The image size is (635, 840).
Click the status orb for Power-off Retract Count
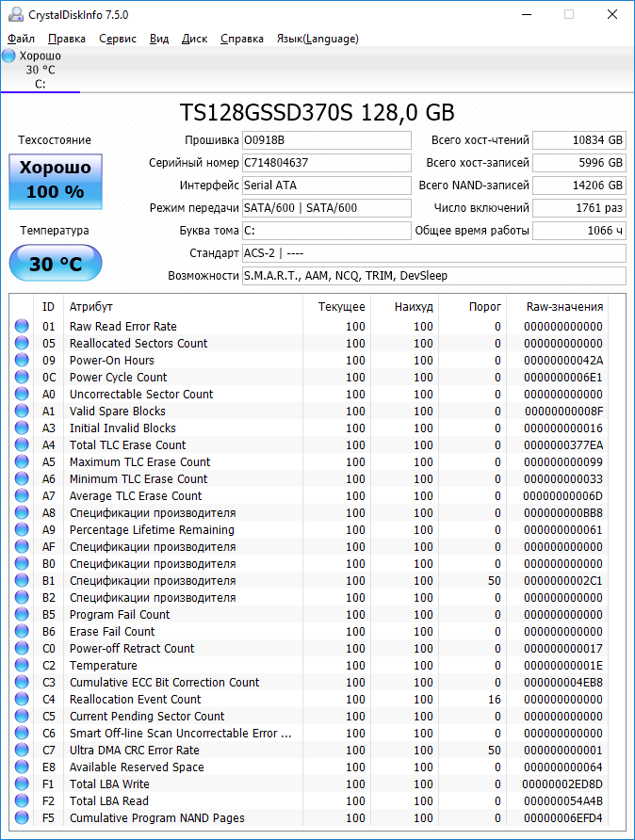22,648
